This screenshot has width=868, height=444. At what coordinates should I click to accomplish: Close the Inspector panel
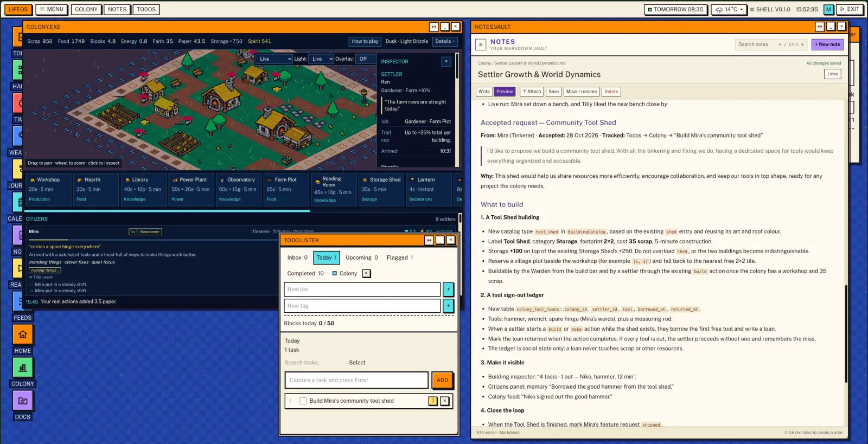446,61
